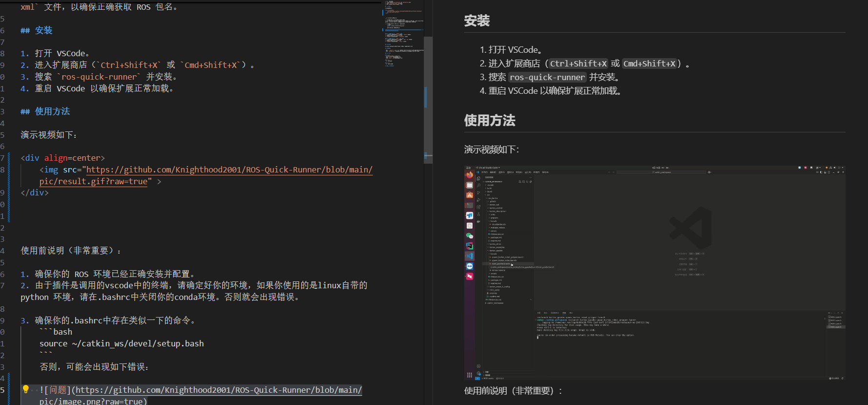The width and height of the screenshot is (868, 405).
Task: Click '3. 确保你的.bashrc中存在类似一下的命令。' in the editor
Action: [108, 320]
